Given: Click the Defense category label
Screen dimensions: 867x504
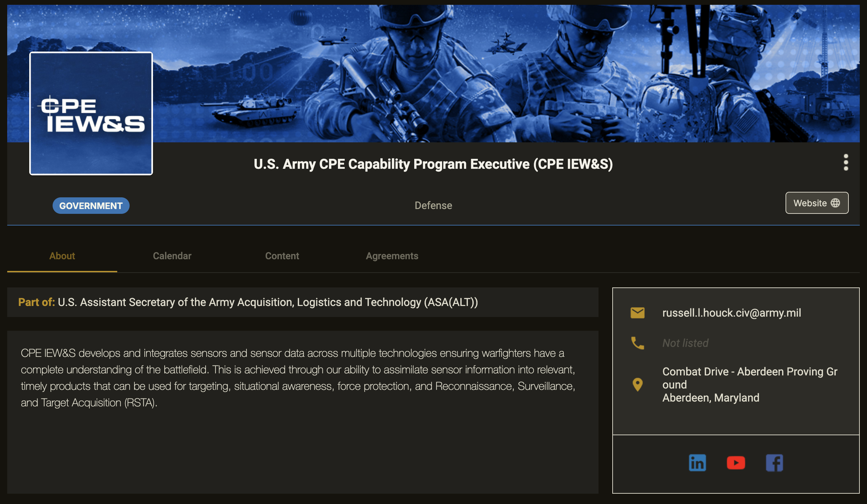Looking at the screenshot, I should [433, 205].
